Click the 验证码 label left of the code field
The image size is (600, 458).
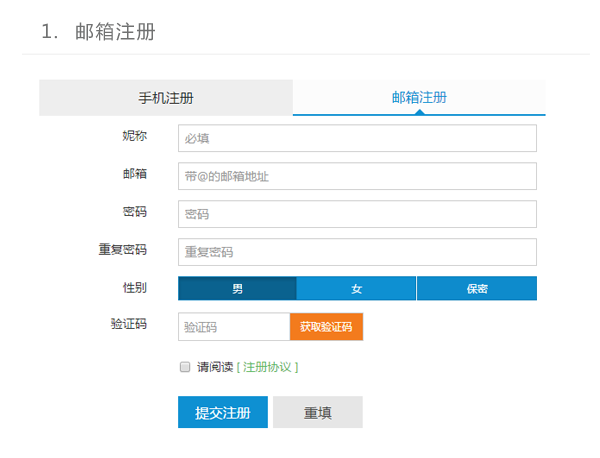[x=128, y=324]
